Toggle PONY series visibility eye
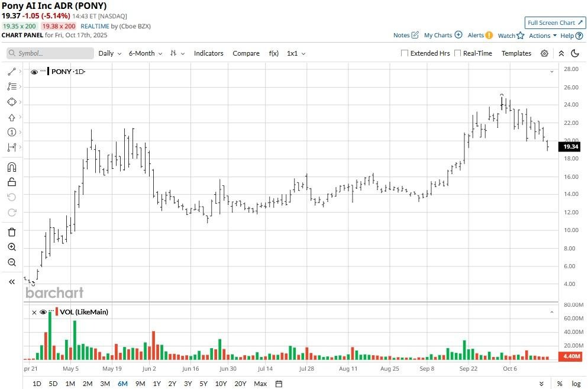588x389 pixels. coord(34,72)
